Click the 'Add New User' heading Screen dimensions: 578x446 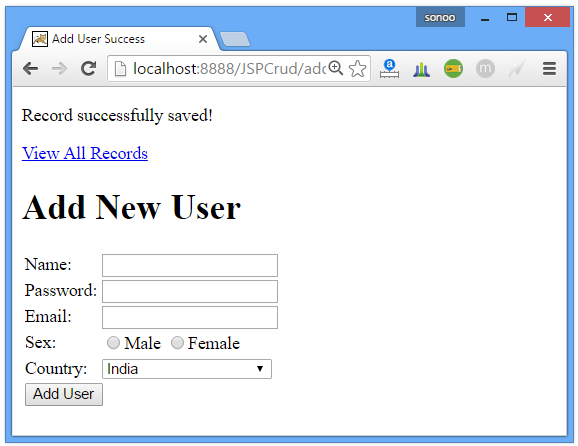coord(132,208)
